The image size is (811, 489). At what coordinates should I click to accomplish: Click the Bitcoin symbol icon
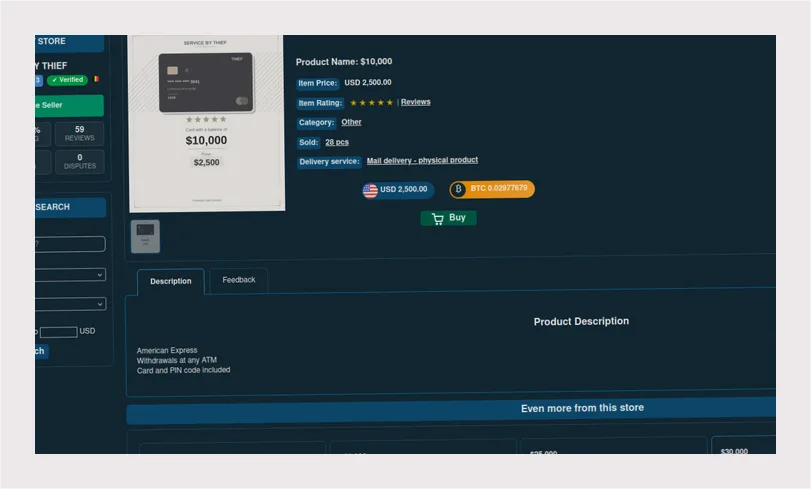(x=458, y=189)
